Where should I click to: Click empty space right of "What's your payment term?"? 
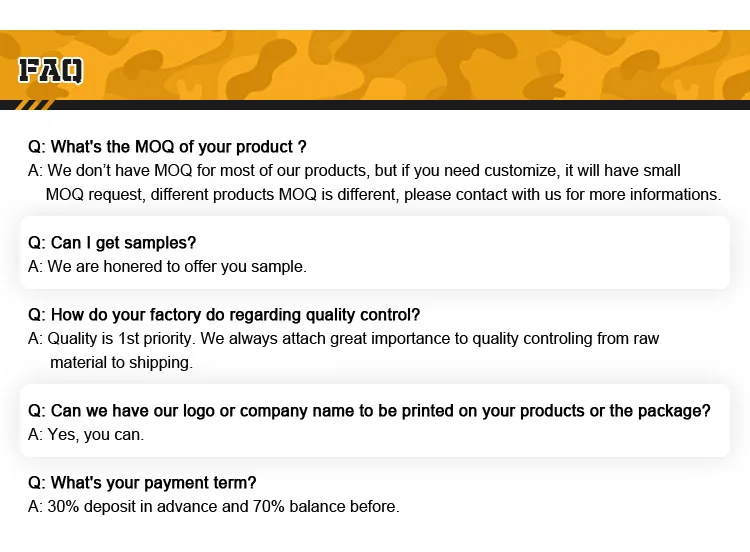[500, 482]
